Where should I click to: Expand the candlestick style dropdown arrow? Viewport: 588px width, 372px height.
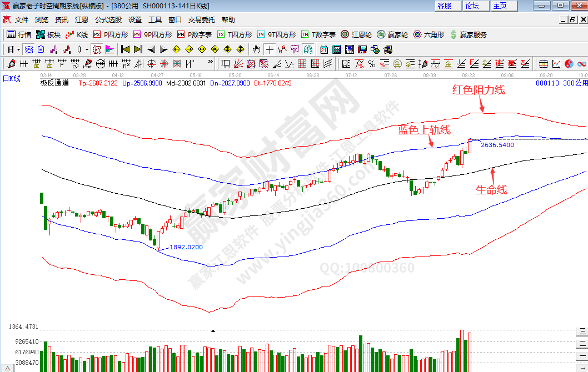87,49
